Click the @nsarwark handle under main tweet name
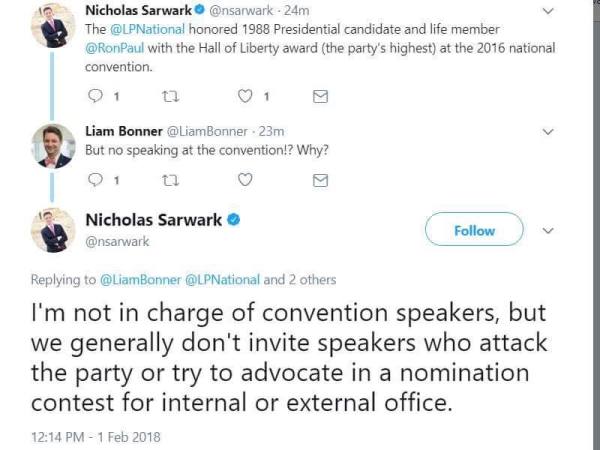Viewport: 600px width, 450px height. pos(117,242)
